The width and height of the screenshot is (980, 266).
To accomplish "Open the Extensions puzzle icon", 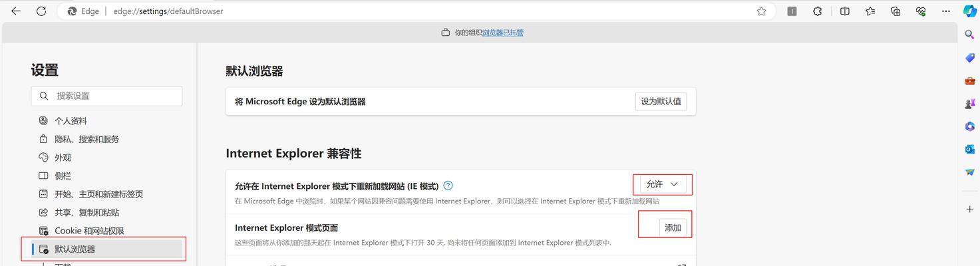I will [818, 11].
